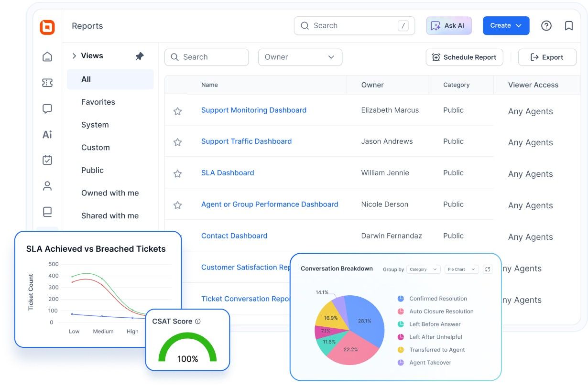Select Shared with me view
The height and width of the screenshot is (387, 588).
[110, 215]
